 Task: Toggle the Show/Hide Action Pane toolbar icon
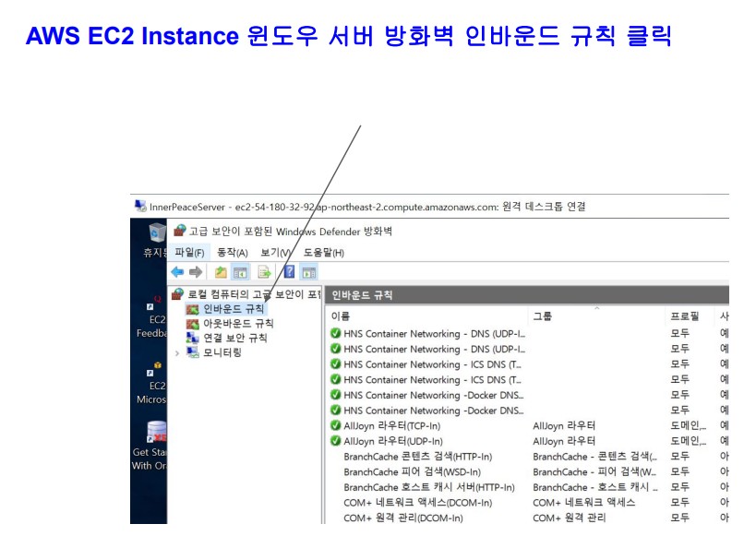click(309, 273)
